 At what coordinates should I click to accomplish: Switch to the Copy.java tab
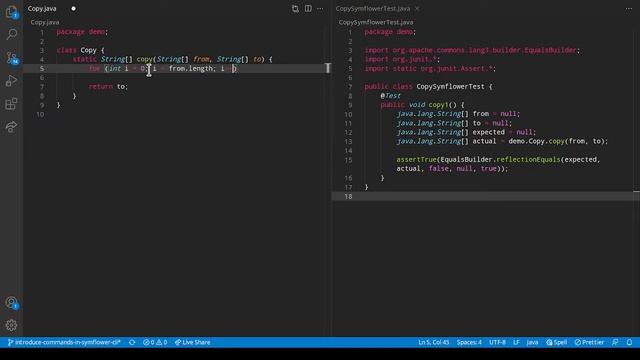click(x=42, y=9)
